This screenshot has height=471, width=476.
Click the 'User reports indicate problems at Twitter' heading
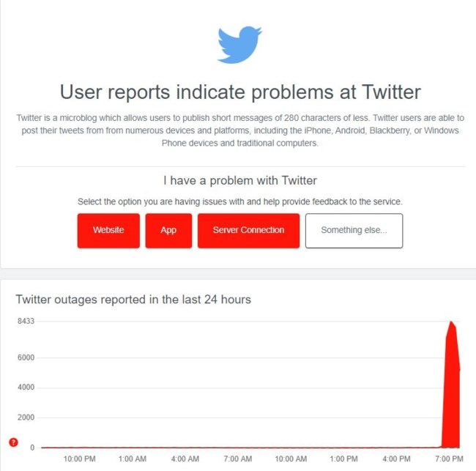click(x=239, y=92)
